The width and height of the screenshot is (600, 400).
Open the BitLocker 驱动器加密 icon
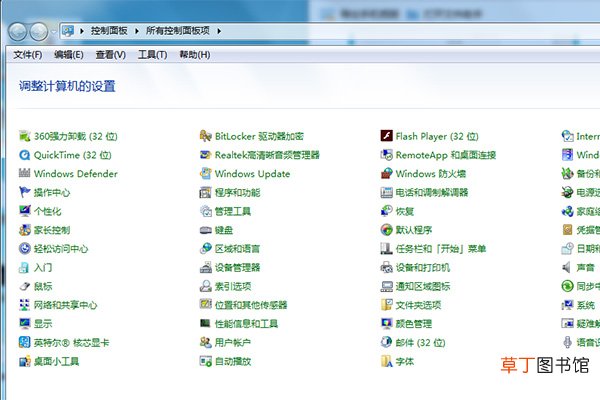(205, 136)
